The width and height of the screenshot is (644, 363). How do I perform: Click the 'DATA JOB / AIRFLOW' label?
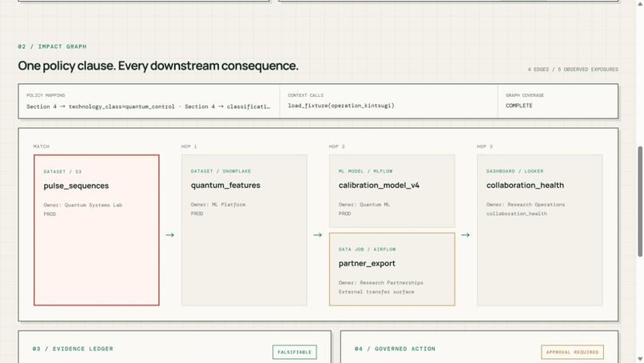(368, 249)
